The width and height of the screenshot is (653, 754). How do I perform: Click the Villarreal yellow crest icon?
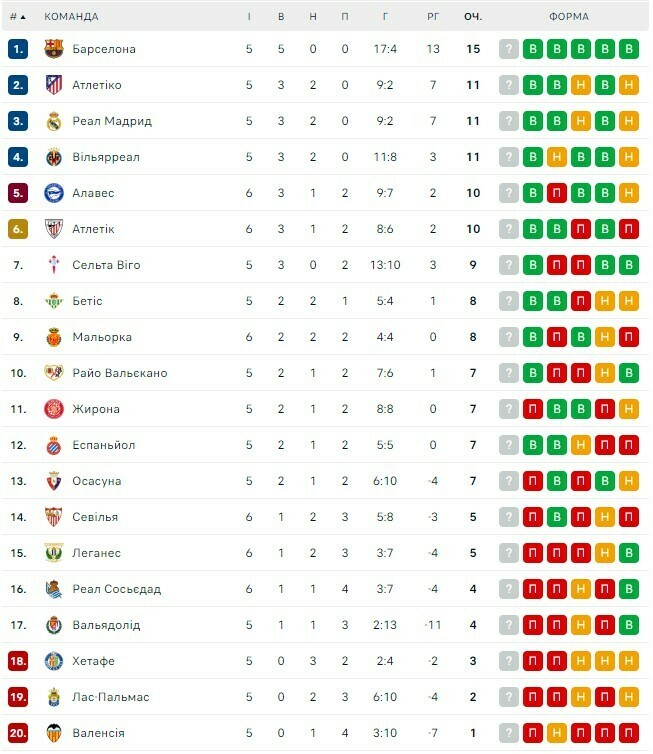(x=54, y=157)
